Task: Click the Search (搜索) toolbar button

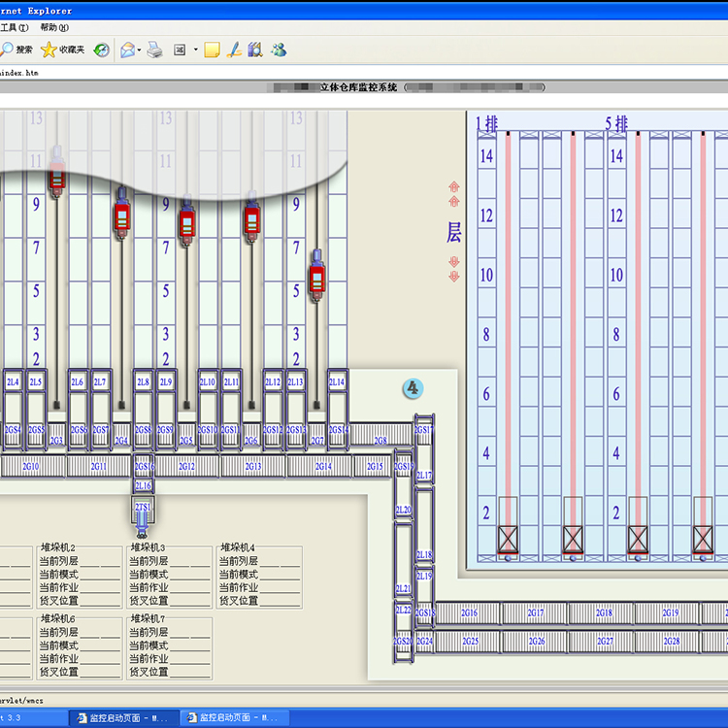Action: click(16, 50)
